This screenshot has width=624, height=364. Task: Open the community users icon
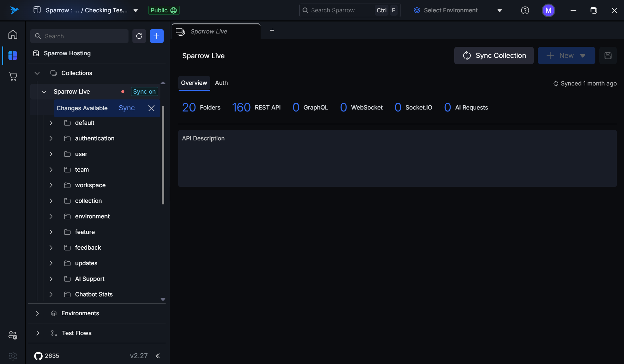(13, 335)
